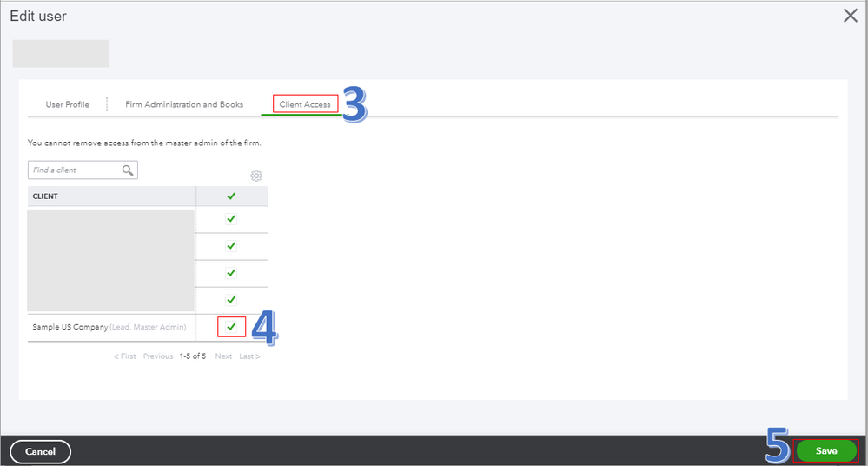Click the Save button
This screenshot has height=466, width=868.
(x=826, y=451)
